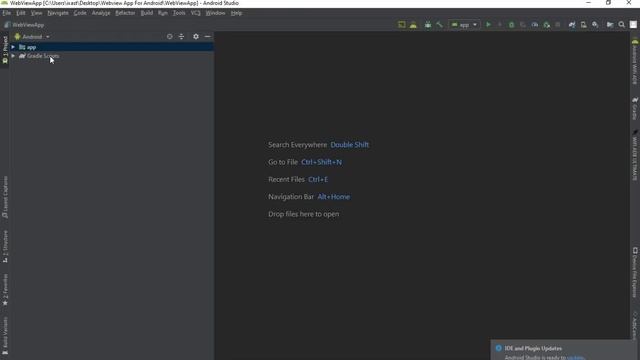Open the AVD Manager device icon
The height and width of the screenshot is (360, 640).
584,25
